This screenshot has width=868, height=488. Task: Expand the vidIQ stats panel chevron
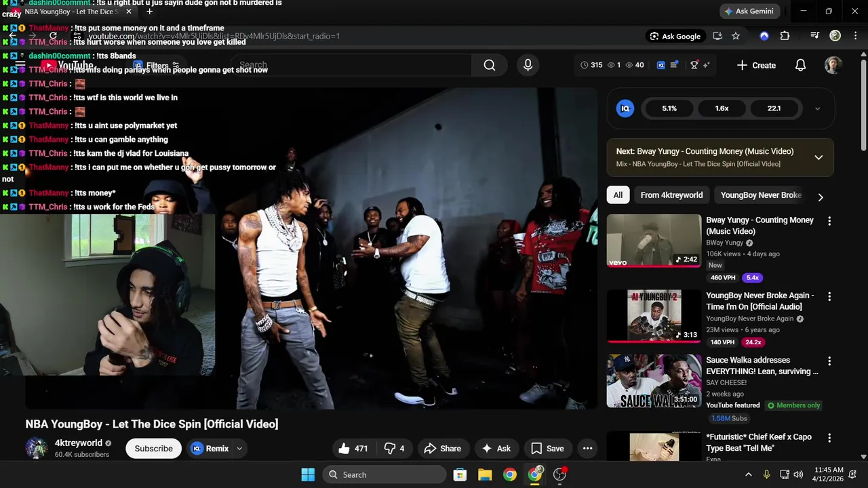coord(817,108)
